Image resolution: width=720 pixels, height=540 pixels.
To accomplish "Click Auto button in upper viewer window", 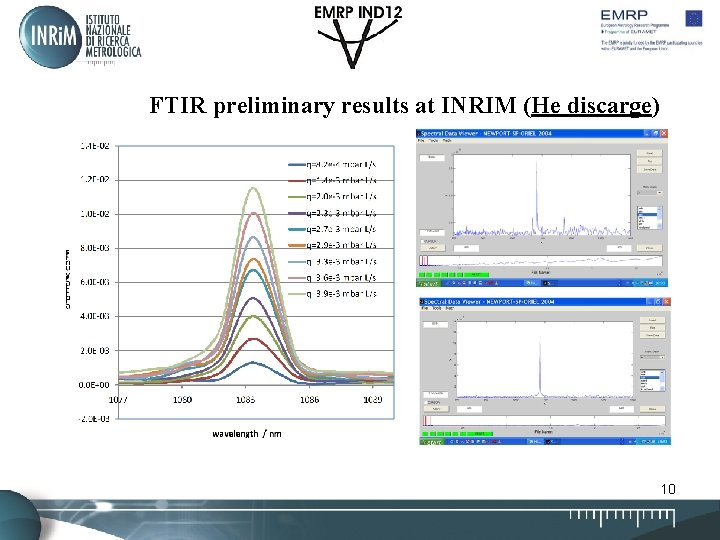I will point(432,248).
